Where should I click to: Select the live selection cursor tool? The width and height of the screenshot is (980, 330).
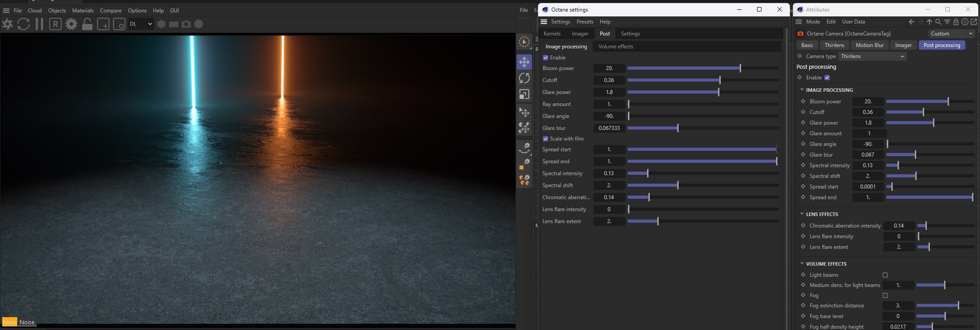524,42
